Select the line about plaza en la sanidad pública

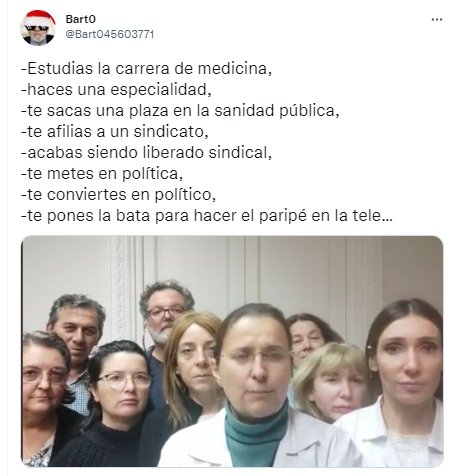180,111
